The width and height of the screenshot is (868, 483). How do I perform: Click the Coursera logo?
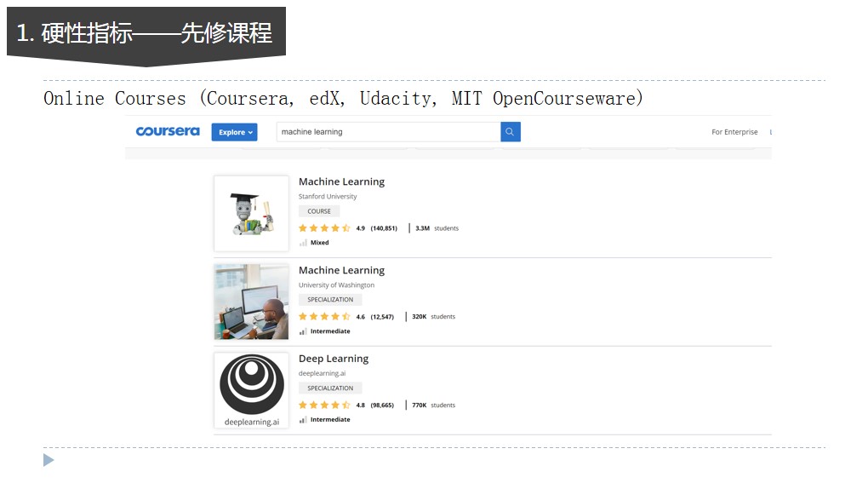(x=168, y=131)
